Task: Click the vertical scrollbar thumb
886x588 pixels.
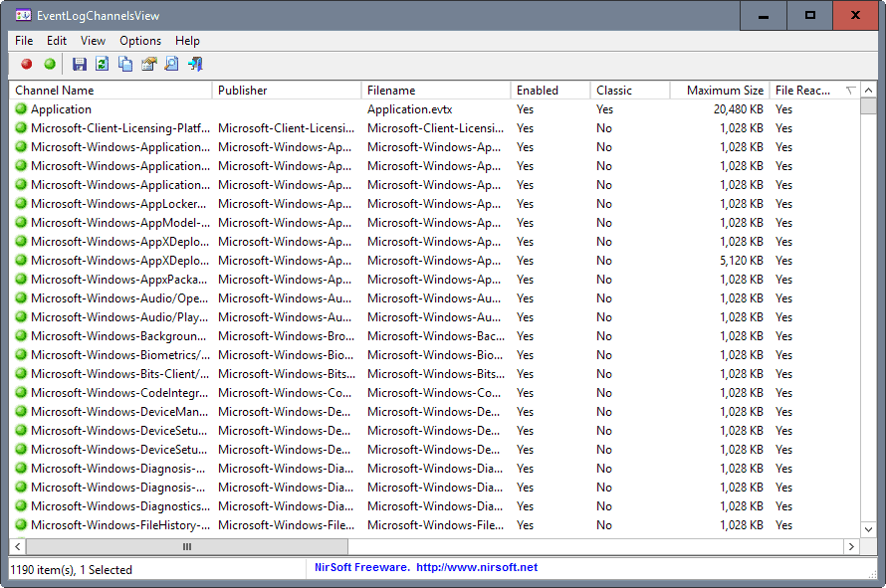Action: 868,105
